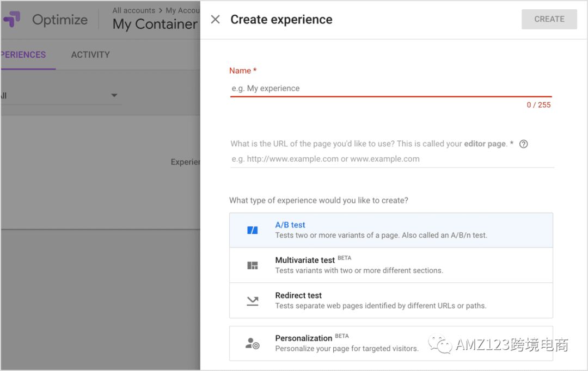This screenshot has width=588, height=371.
Task: Click the Name input field
Action: tap(391, 89)
